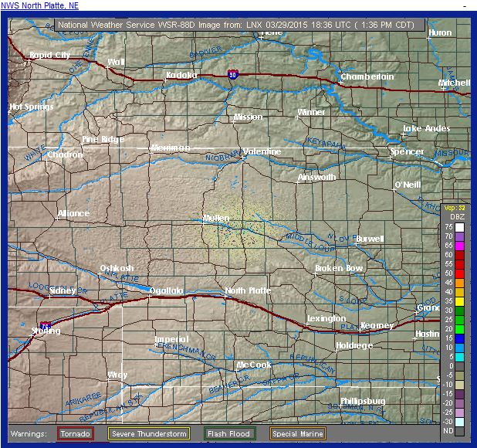Select the 35 DBZ yellow color swatch
This screenshot has height=448, width=477.
coord(459,301)
